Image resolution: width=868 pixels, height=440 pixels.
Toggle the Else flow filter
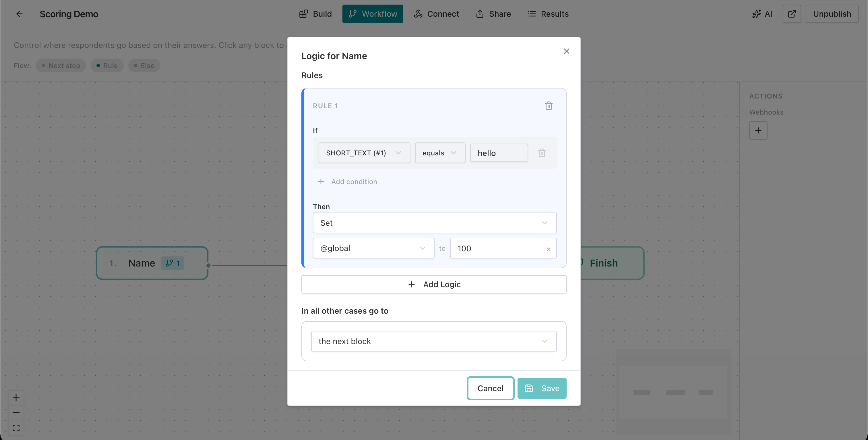tap(144, 65)
